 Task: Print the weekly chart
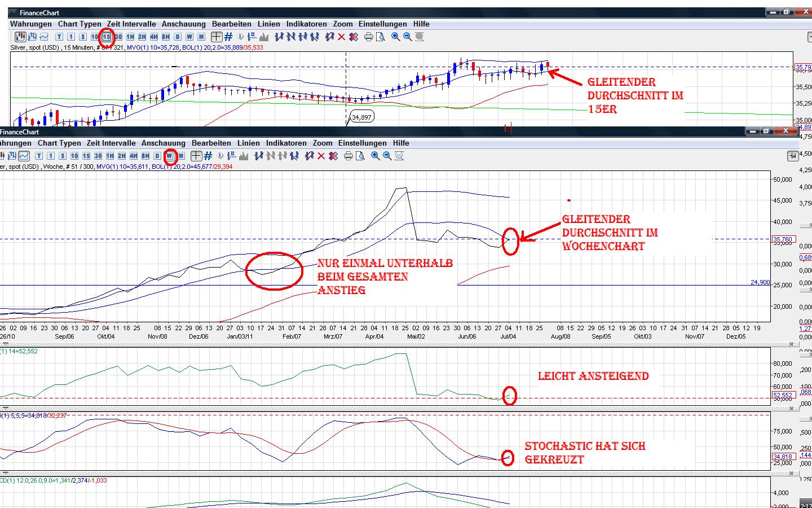click(x=348, y=156)
